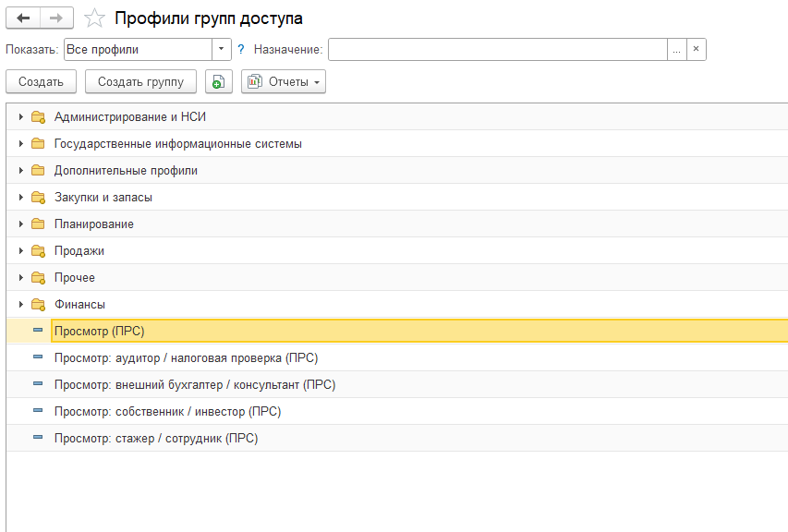Click into the Назначение input field
This screenshot has width=788, height=532.
coord(498,49)
